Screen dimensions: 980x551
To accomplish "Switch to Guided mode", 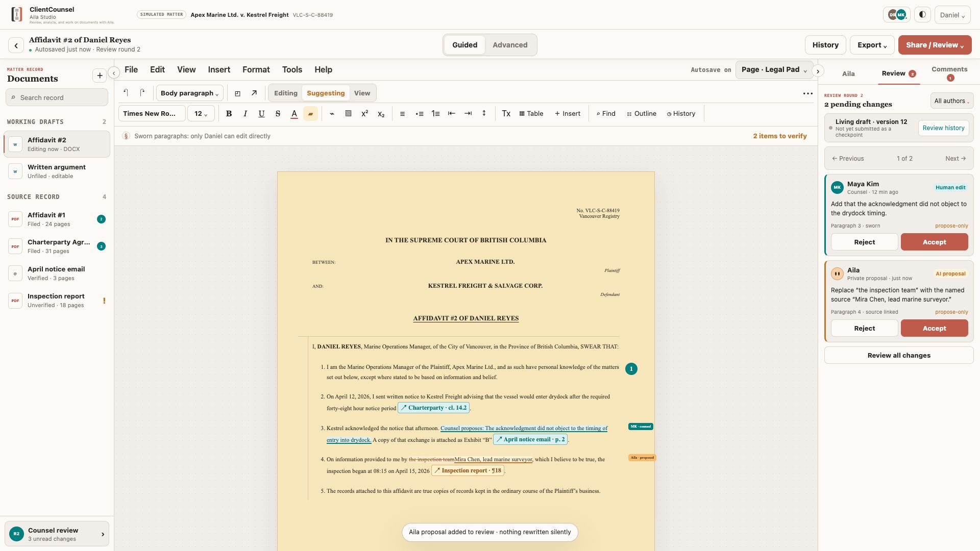I will pyautogui.click(x=464, y=45).
